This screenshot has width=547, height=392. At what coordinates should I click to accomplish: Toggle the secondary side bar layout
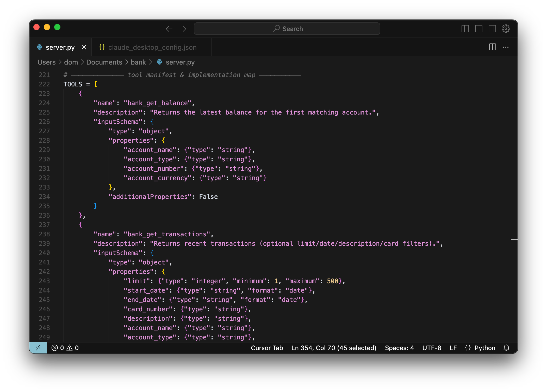492,29
